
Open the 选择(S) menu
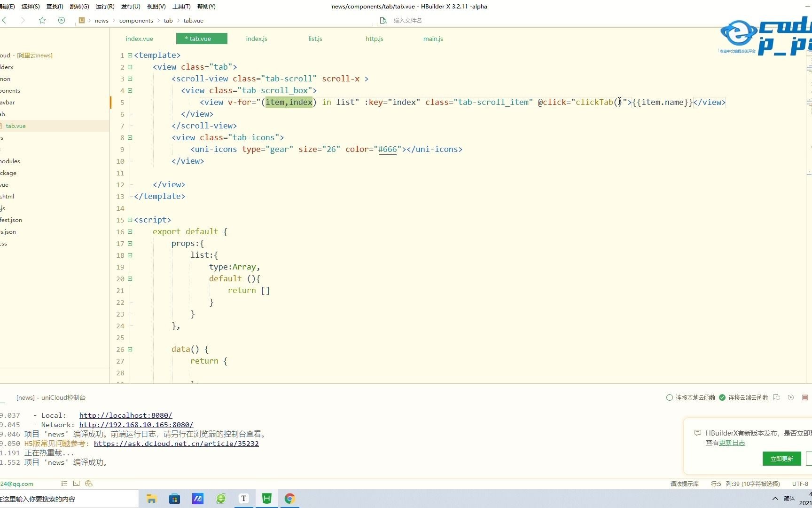[31, 7]
